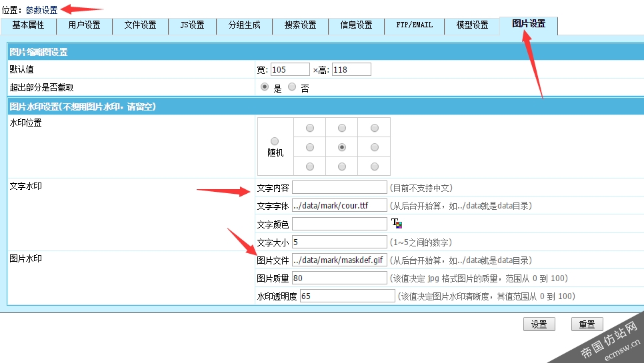Set watermark position to bottom-left
Screen dimensions: 644x363
[x=310, y=167]
